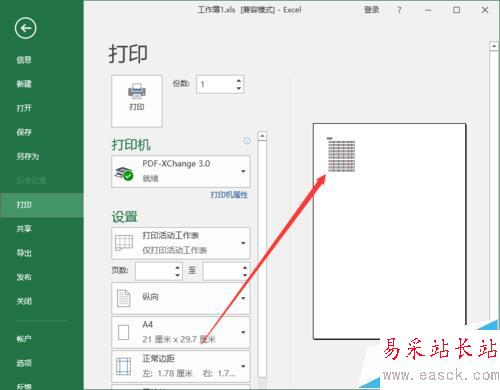The width and height of the screenshot is (500, 390).
Task: Open 选项 settings
Action: pyautogui.click(x=24, y=363)
